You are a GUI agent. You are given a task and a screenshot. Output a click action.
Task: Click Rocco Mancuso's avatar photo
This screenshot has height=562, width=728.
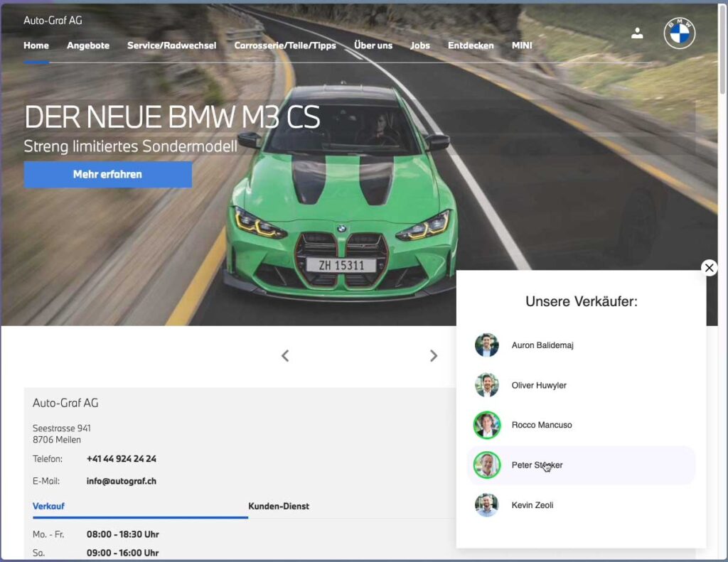coord(486,425)
